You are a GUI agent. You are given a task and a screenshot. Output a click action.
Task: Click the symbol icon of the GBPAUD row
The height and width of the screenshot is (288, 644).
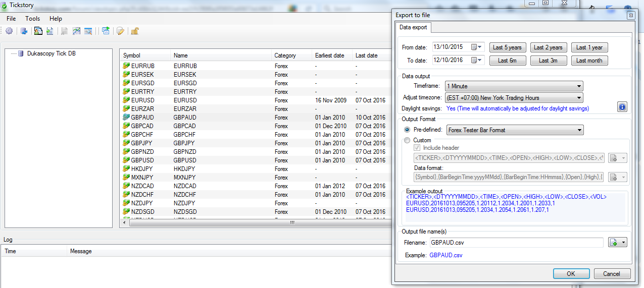coord(126,117)
